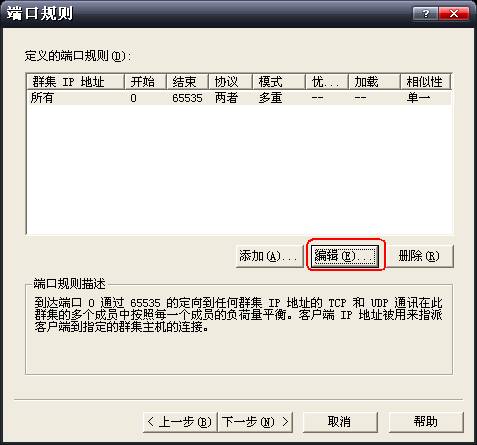Viewport: 477px width, 445px height.
Task: Select the 所有 port rule row
Action: pyautogui.click(x=239, y=98)
